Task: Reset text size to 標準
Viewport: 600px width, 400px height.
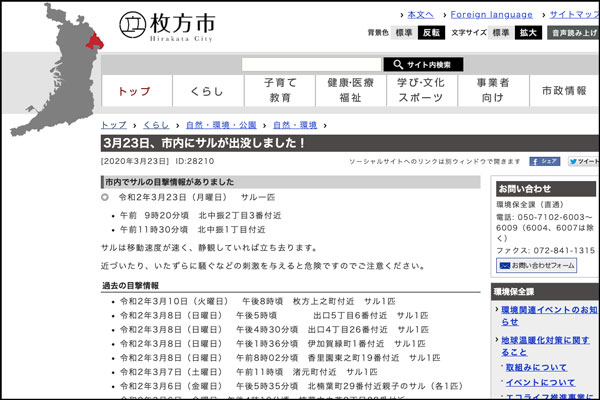Action: coord(500,33)
